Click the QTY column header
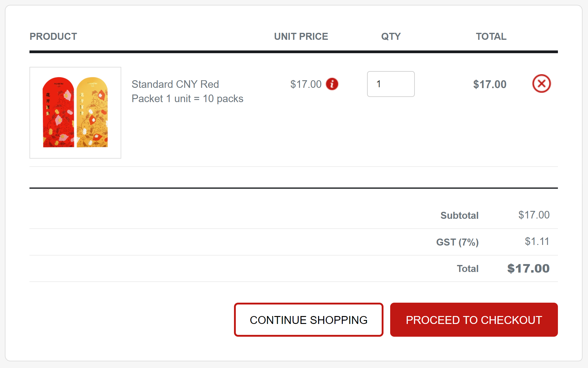Viewport: 588px width, 368px height. click(391, 36)
